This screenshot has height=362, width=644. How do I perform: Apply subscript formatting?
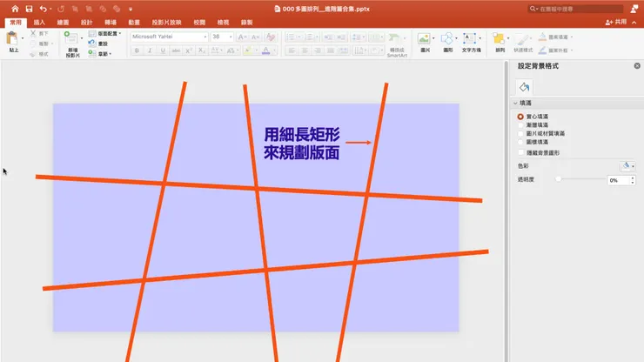tap(201, 50)
